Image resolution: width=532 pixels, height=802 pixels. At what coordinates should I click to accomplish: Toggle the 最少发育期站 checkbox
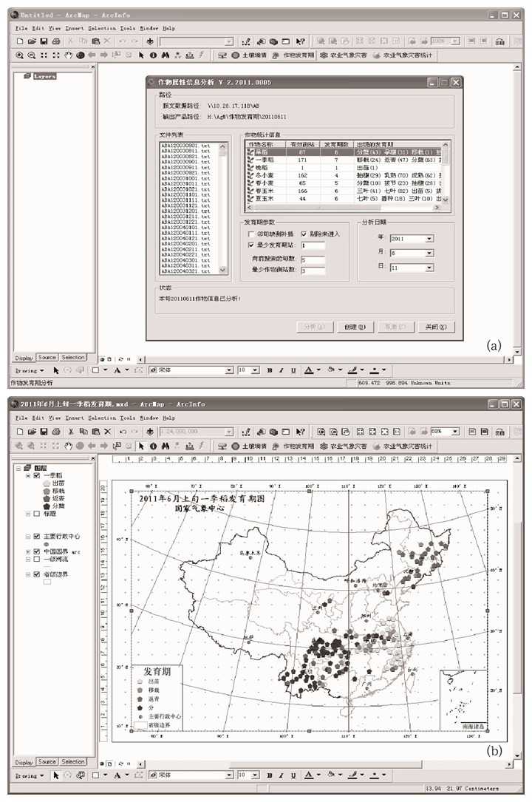(251, 245)
